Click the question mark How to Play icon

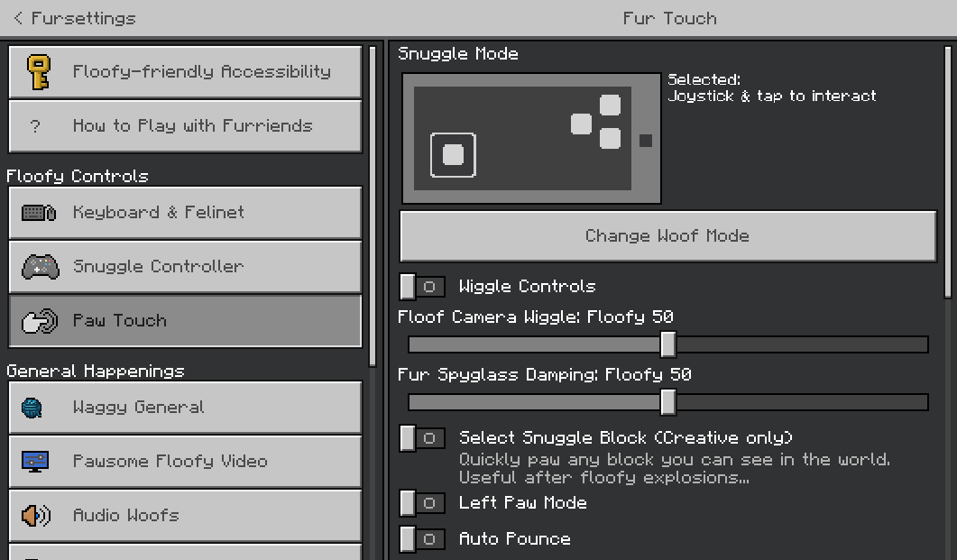tap(36, 126)
